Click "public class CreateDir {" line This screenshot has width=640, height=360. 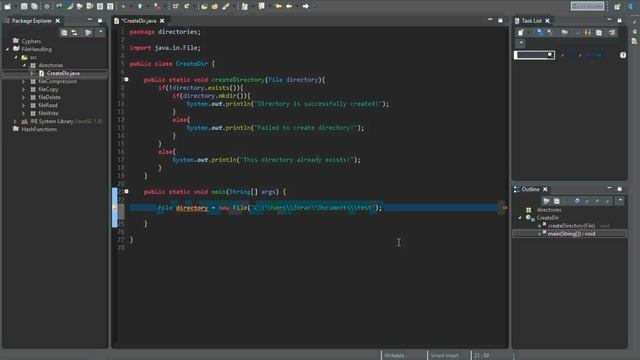[x=171, y=64]
